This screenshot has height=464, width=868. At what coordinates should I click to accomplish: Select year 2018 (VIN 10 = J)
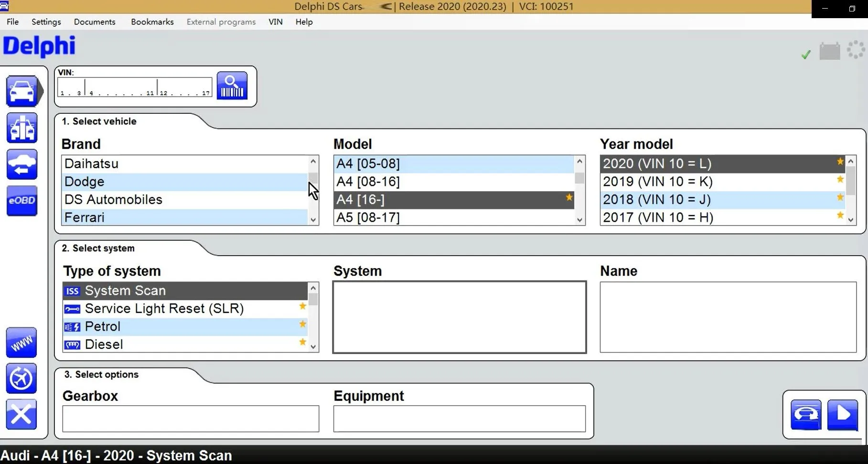pos(723,200)
